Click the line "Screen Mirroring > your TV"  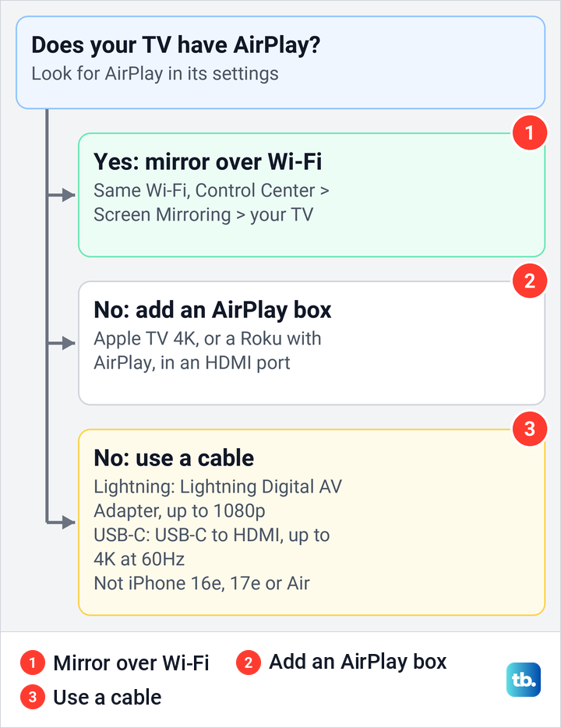pyautogui.click(x=203, y=215)
